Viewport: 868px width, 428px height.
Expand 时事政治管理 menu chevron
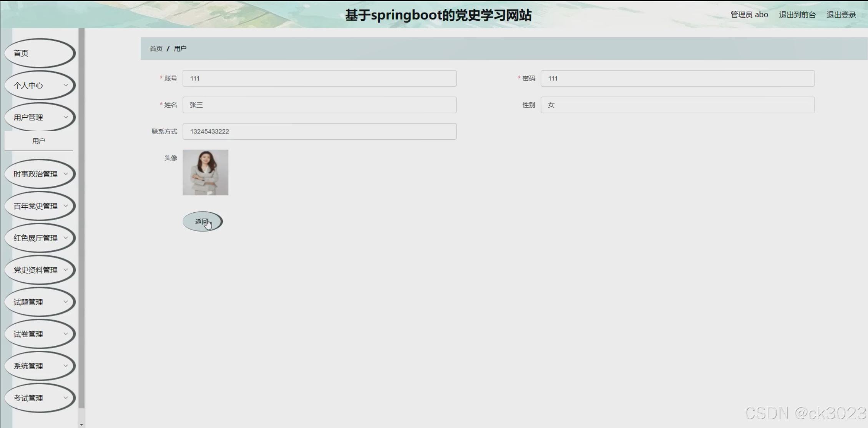pos(66,174)
